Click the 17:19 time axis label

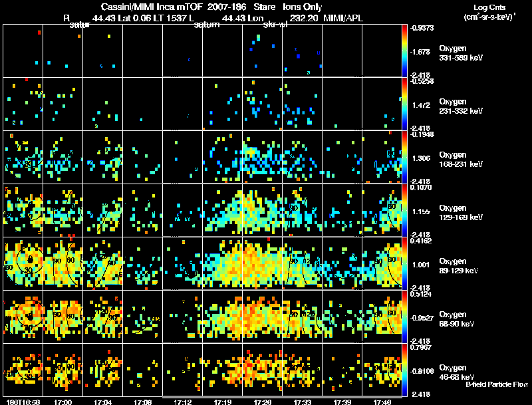coord(223,402)
